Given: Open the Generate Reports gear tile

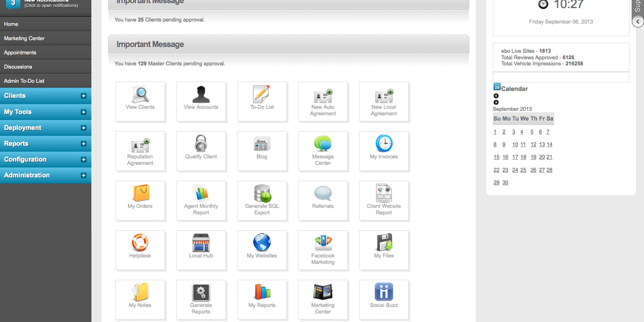Looking at the screenshot, I should 201,300.
